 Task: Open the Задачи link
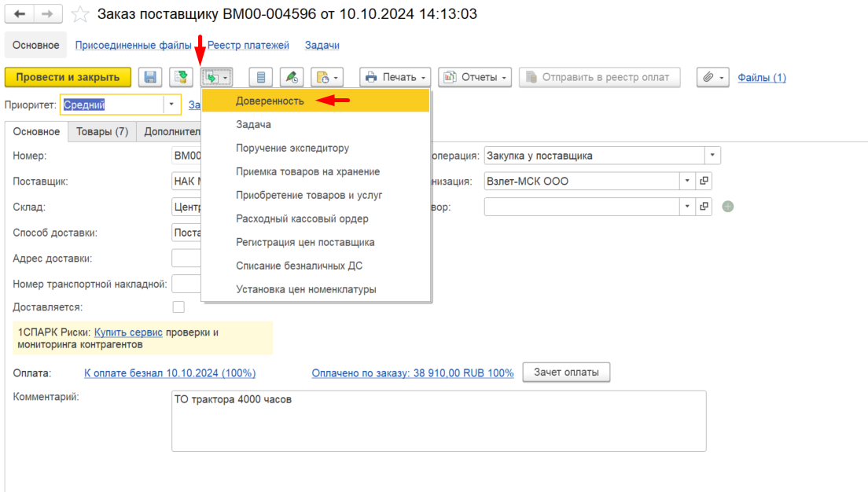[322, 46]
